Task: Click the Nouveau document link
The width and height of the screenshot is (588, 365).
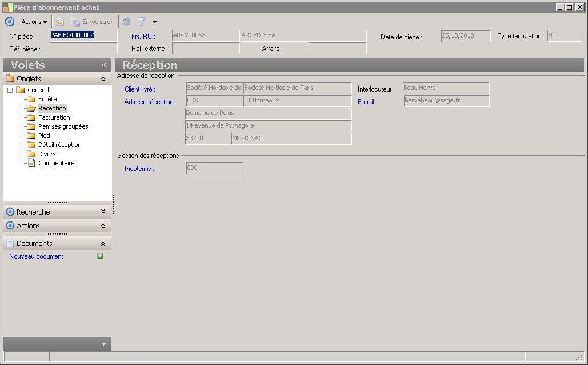Action: click(x=36, y=256)
